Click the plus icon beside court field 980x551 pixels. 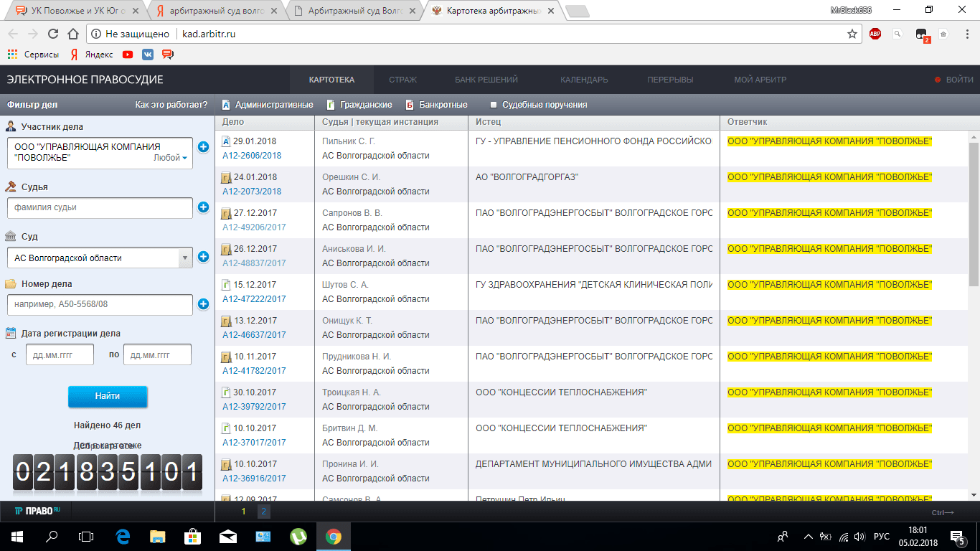point(203,257)
